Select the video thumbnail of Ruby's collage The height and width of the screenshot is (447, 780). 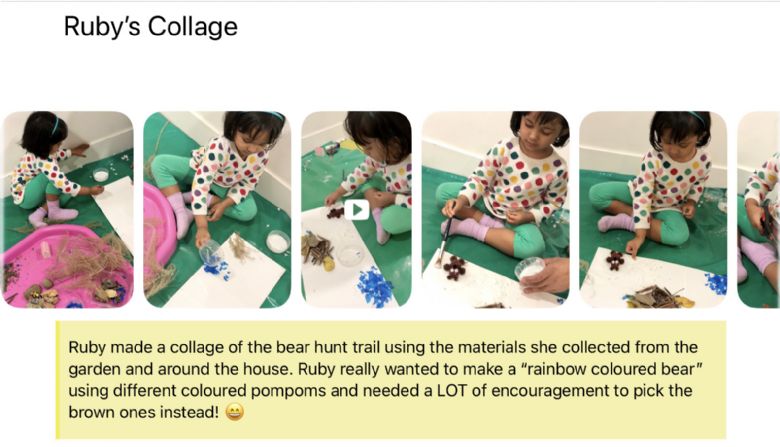[x=357, y=210]
